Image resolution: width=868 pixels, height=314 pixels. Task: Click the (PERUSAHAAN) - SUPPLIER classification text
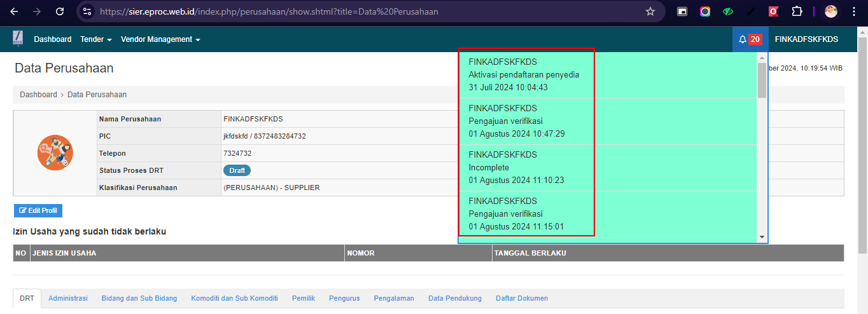click(272, 188)
